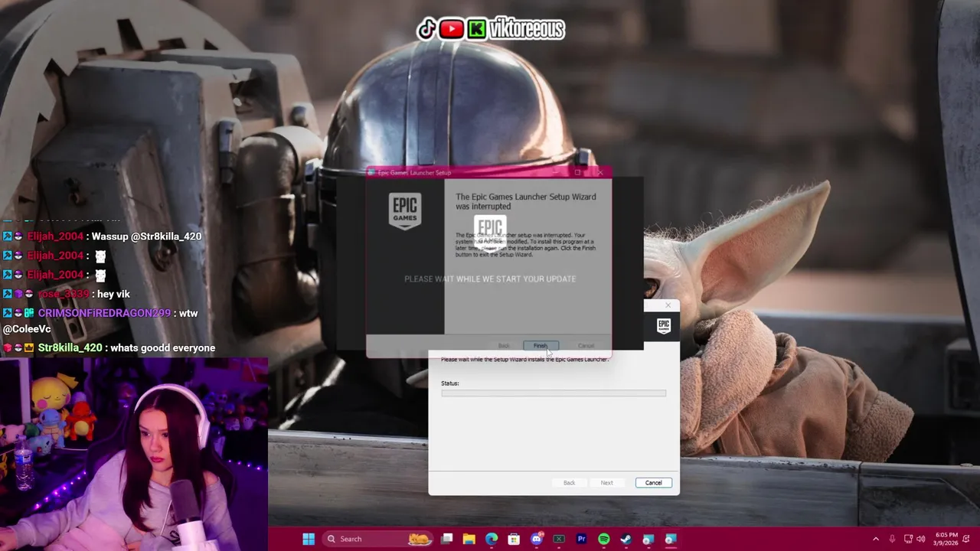Open the notification bell in the tray
Image resolution: width=980 pixels, height=551 pixels.
(x=967, y=539)
